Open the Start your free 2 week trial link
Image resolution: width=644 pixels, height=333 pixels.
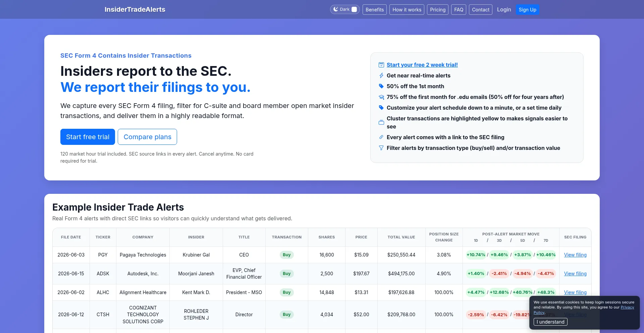click(x=422, y=65)
